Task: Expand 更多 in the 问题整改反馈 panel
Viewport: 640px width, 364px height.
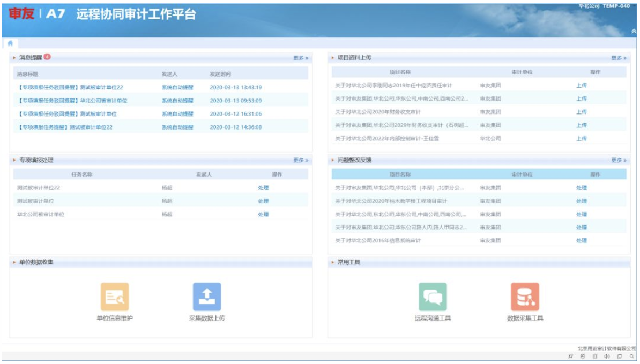Action: 619,160
